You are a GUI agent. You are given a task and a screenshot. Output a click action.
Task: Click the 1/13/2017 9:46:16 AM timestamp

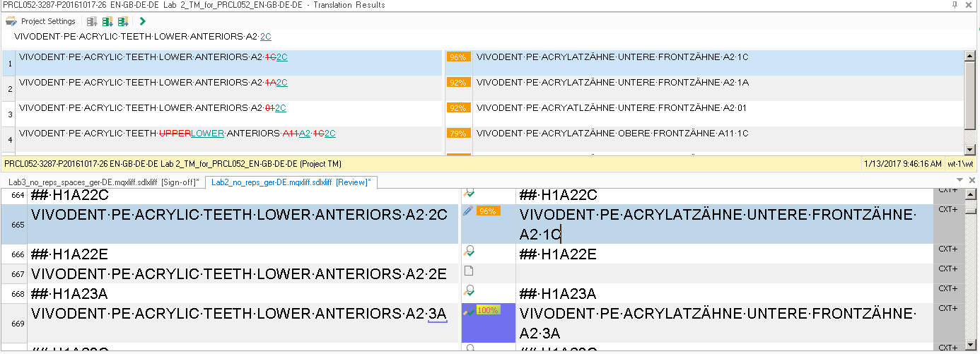pos(903,164)
